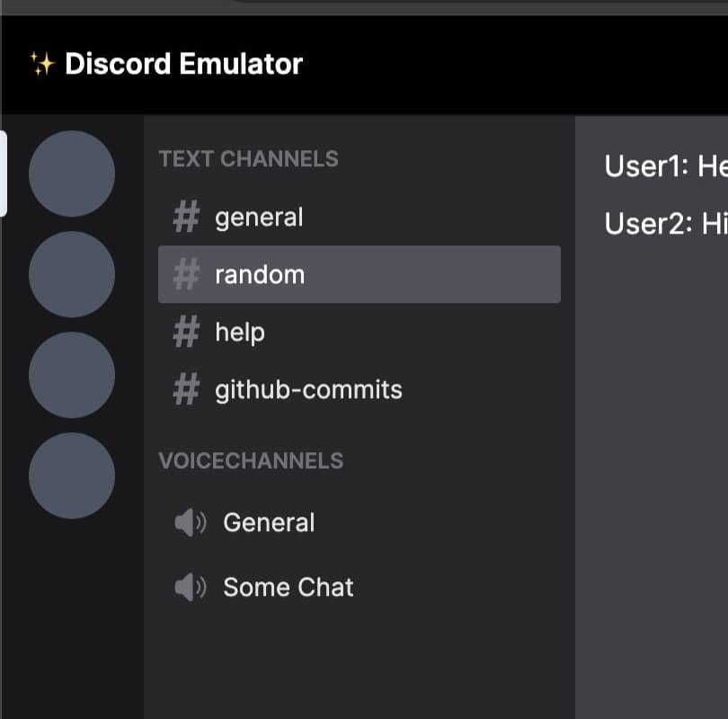Click the sparkles icon beside Discord Emulator
Viewport: 728px width, 719px height.
[x=43, y=64]
